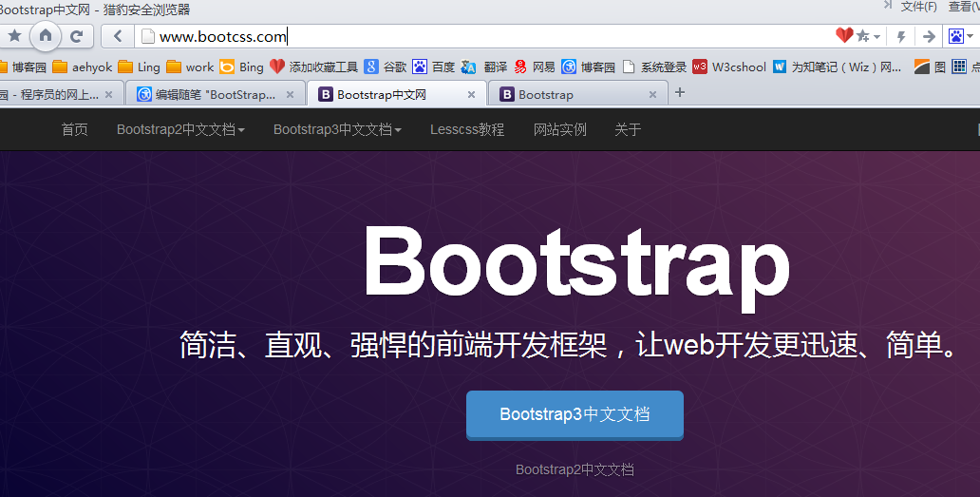Go to 首页 in site navbar
The image size is (980, 497).
[74, 129]
